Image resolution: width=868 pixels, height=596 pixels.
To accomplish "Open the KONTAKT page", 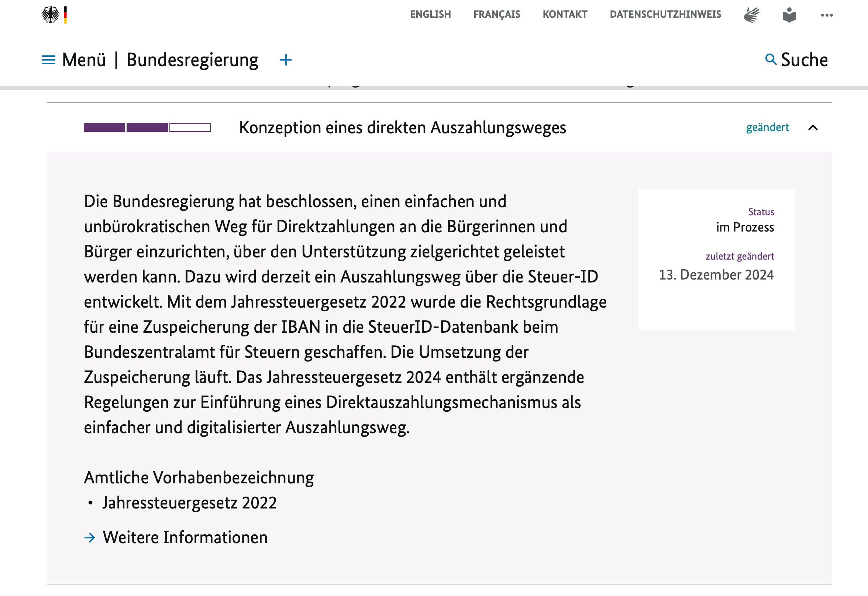I will tap(565, 14).
